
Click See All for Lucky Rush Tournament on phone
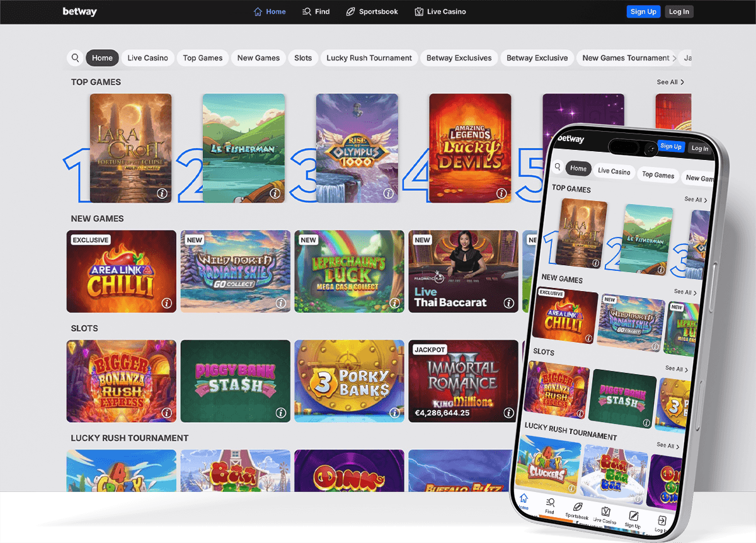tap(668, 445)
